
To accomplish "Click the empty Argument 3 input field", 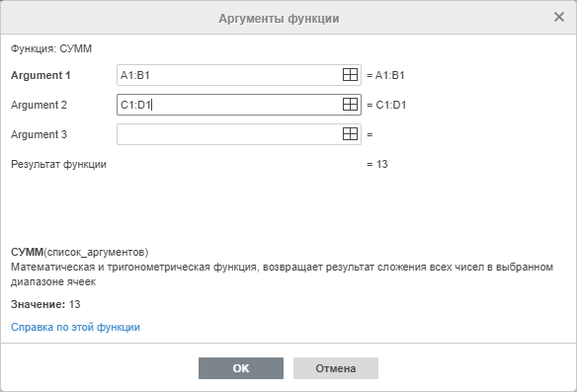I will [239, 134].
